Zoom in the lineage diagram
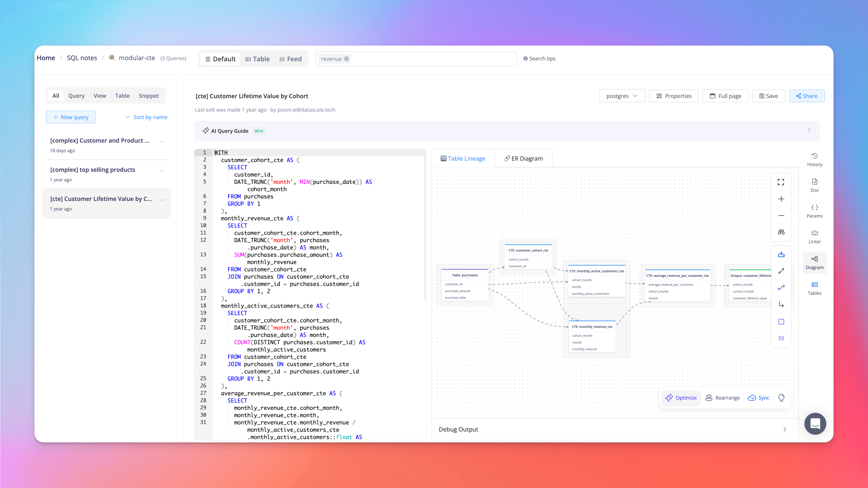 pyautogui.click(x=781, y=199)
